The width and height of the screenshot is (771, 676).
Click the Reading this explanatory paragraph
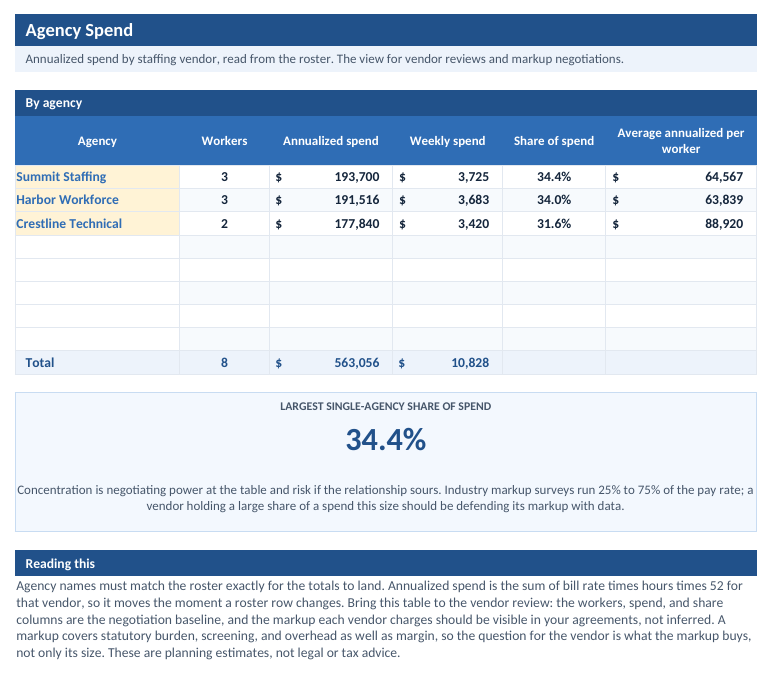(x=385, y=619)
